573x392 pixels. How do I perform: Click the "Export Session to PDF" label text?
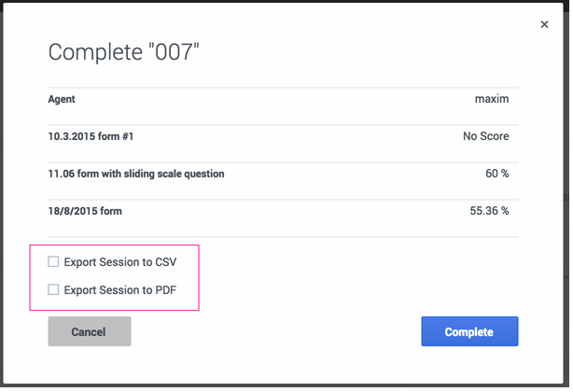point(119,290)
